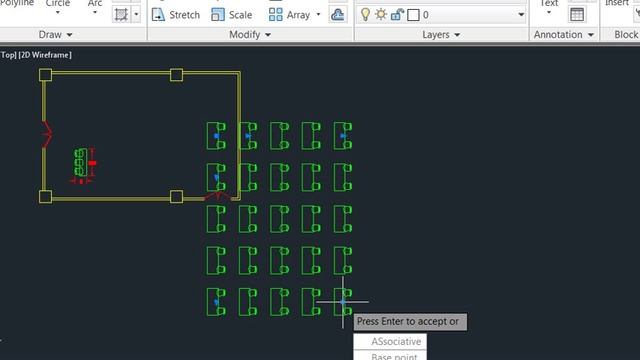
Task: Click the Arc tool label
Action: pos(95,3)
